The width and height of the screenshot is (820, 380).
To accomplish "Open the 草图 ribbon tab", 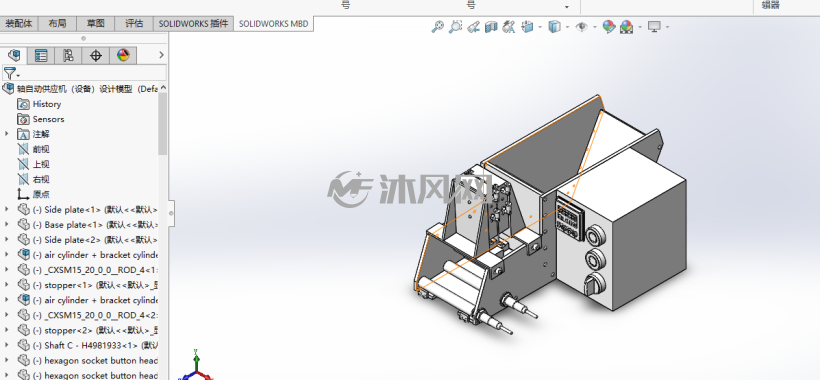I will [96, 24].
